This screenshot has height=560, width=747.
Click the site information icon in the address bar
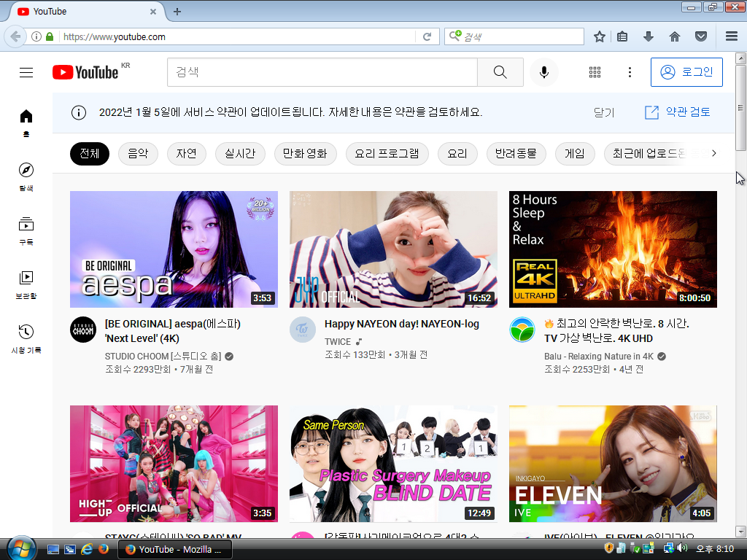(36, 36)
